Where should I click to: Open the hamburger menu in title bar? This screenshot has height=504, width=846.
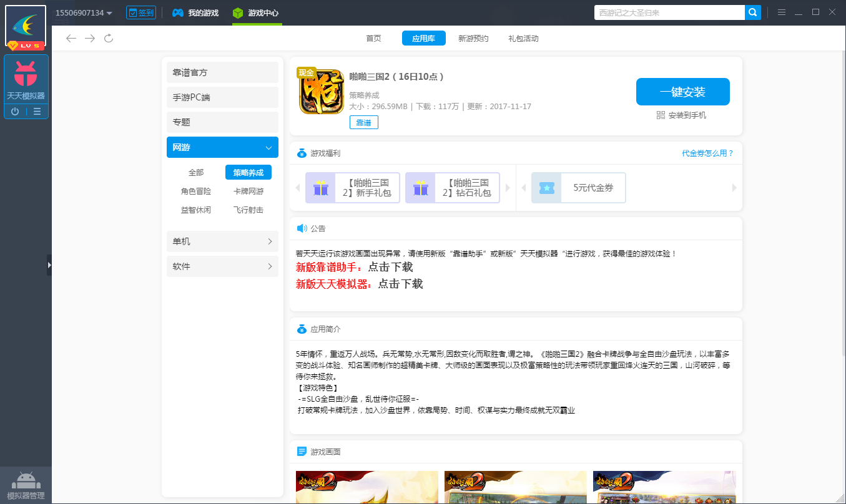pyautogui.click(x=782, y=12)
